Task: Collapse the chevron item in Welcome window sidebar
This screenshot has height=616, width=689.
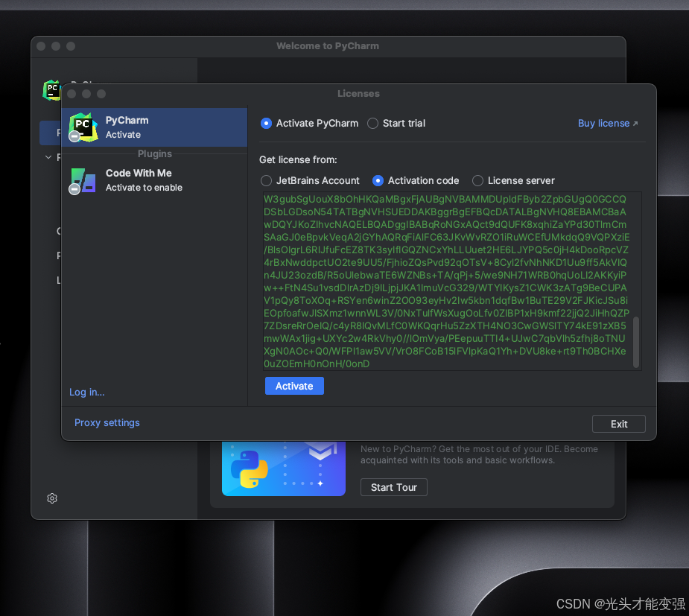Action: 48,157
